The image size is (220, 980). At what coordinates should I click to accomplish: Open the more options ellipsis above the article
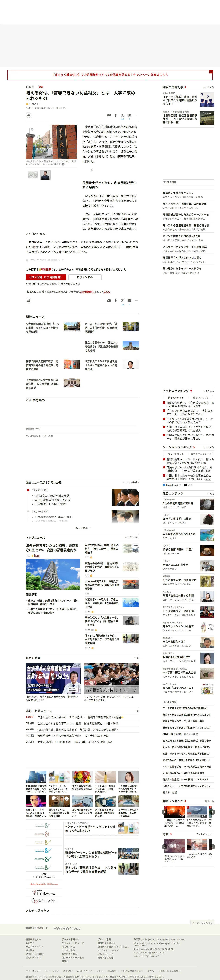(x=136, y=115)
